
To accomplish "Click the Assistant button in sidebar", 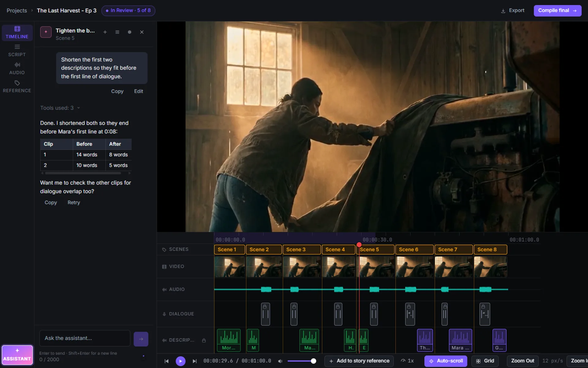I will (x=17, y=355).
